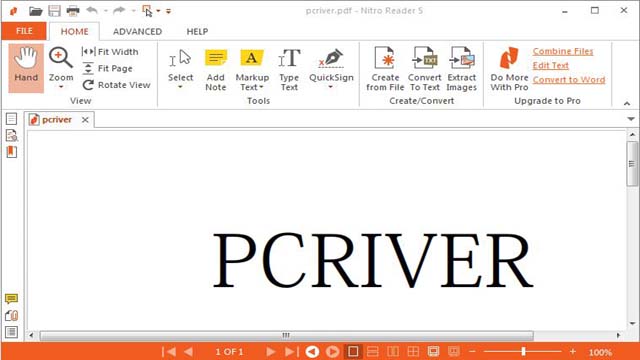Open the document tabs list dropdown
640x360 pixels.
point(631,119)
